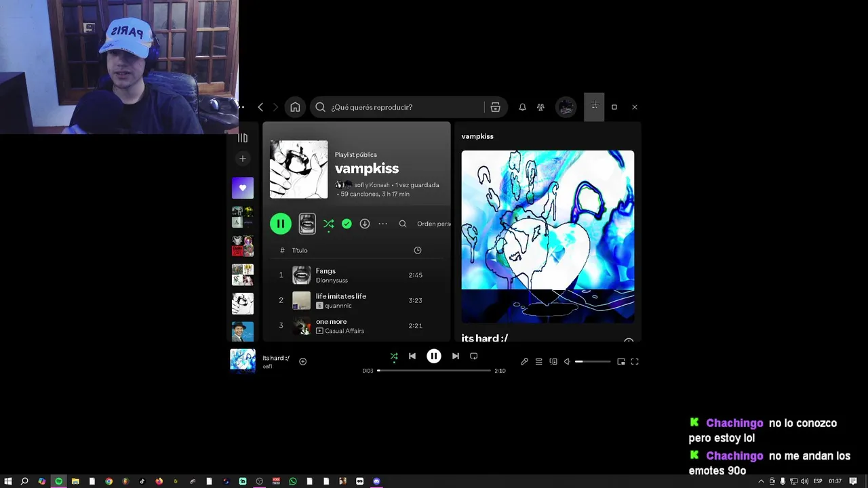Add current song to Liked Songs
The width and height of the screenshot is (868, 488).
(303, 362)
